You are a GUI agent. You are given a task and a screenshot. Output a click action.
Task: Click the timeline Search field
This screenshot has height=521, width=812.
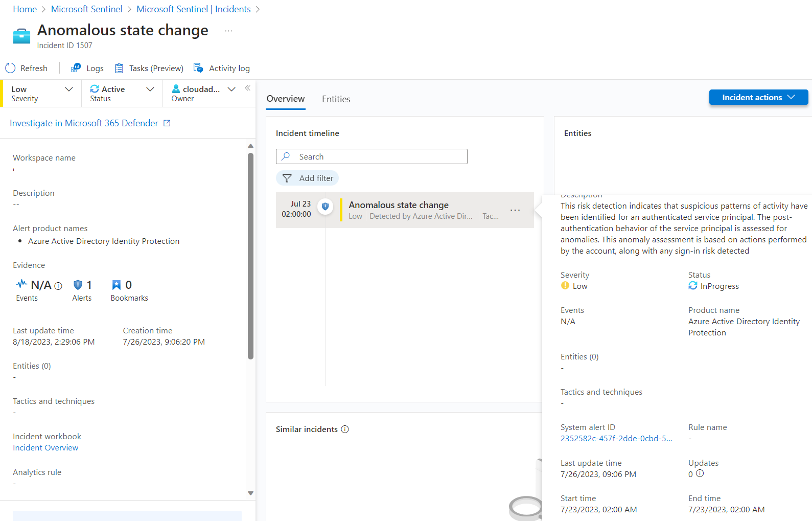372,156
